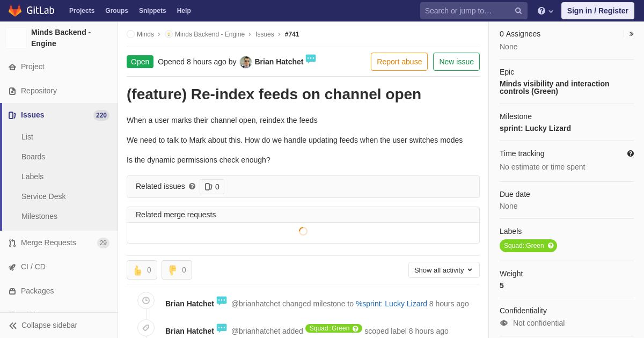Click the Collapse sidebar chevrons icon

tap(13, 326)
